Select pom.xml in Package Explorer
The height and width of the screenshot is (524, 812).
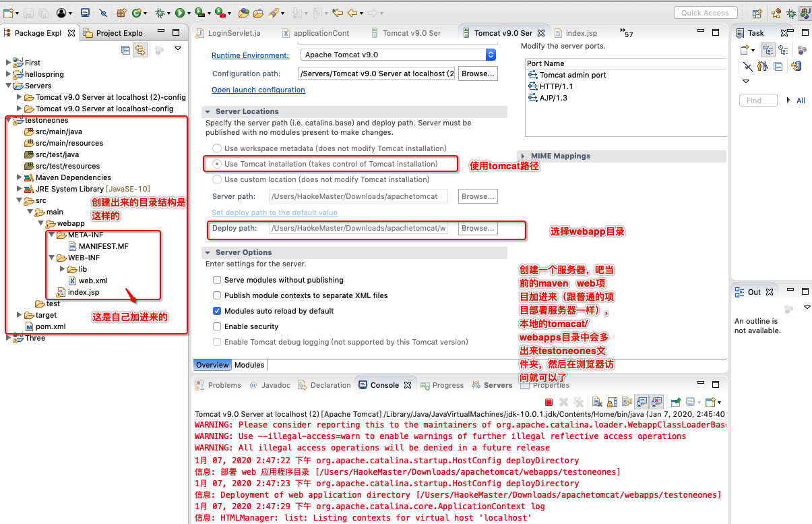[x=44, y=326]
